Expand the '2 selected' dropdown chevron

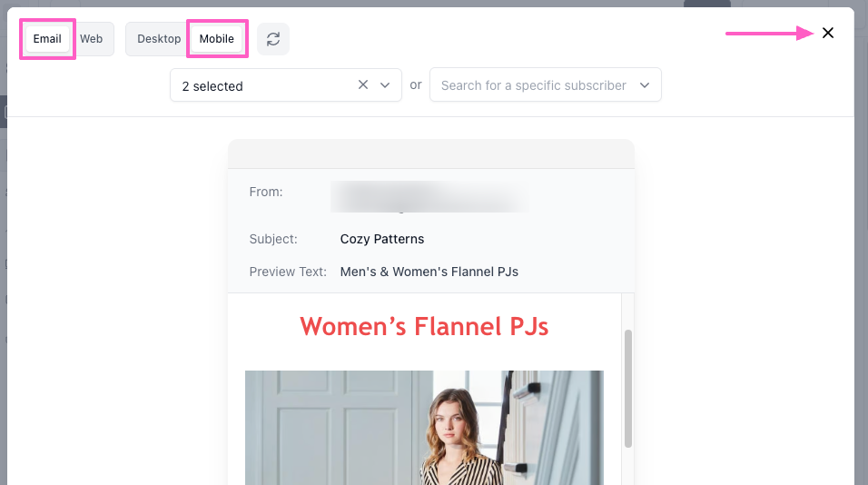[385, 84]
